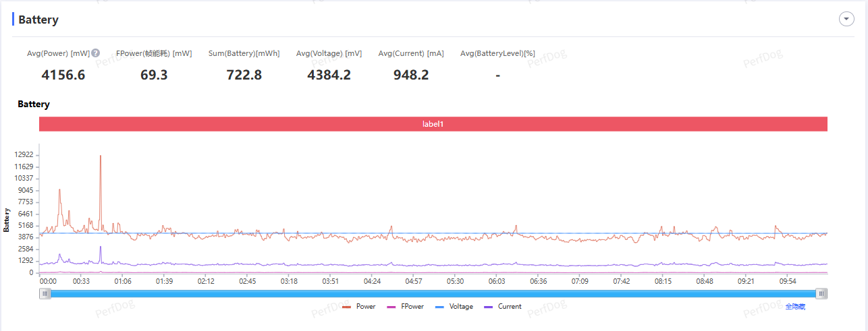This screenshot has width=868, height=331.
Task: Click the middle of the blue time range bar
Action: click(433, 293)
